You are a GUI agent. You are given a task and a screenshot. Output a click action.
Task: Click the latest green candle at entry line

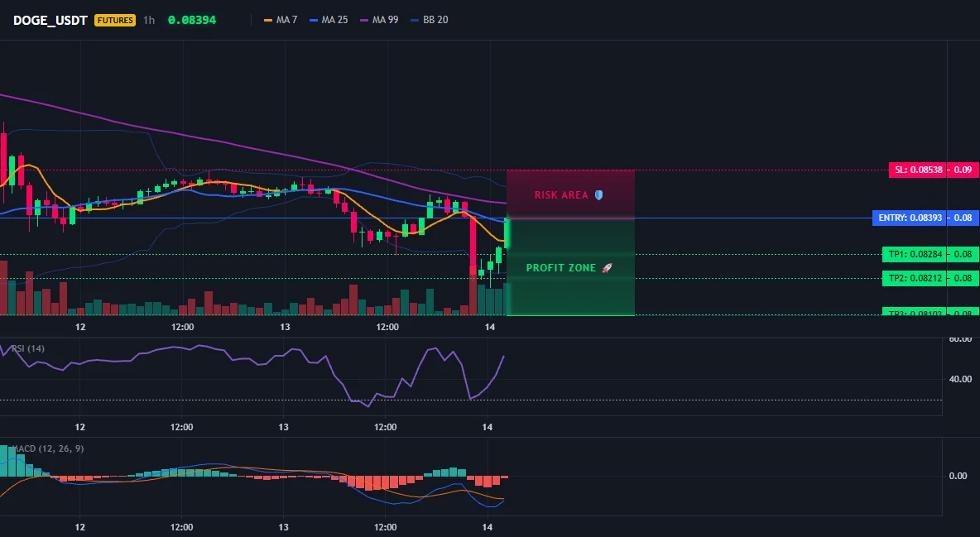pos(507,234)
